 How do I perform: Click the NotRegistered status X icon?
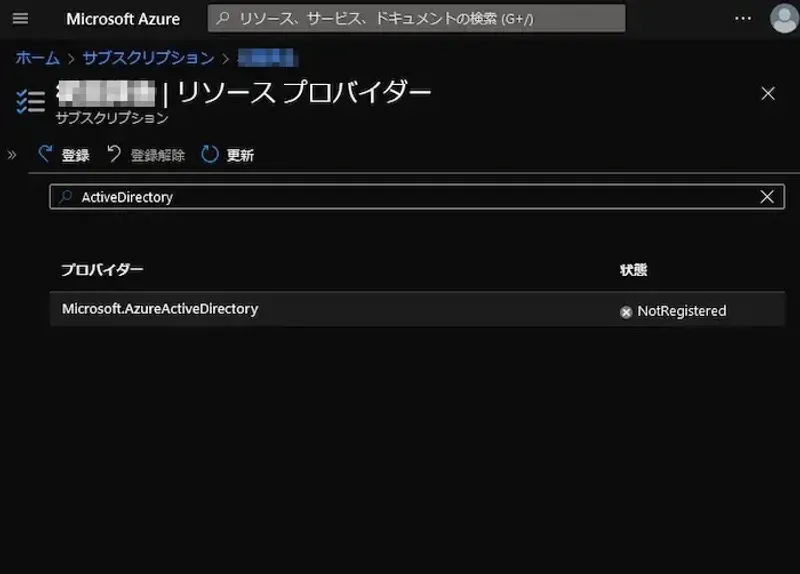tap(626, 312)
